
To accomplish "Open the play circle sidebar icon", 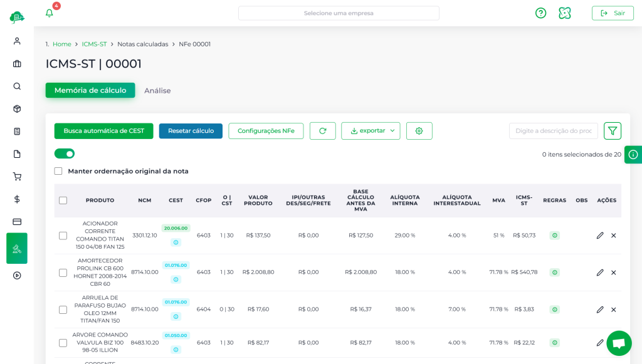I will tap(17, 275).
